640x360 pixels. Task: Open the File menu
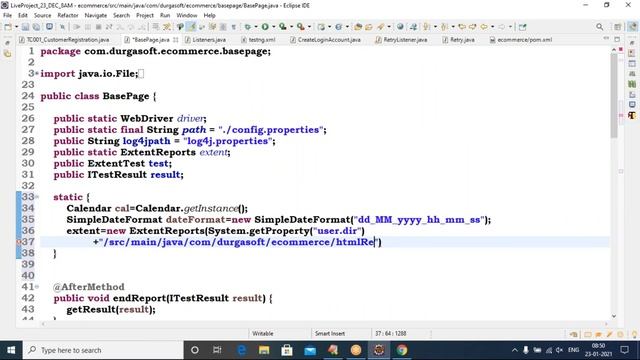7,16
